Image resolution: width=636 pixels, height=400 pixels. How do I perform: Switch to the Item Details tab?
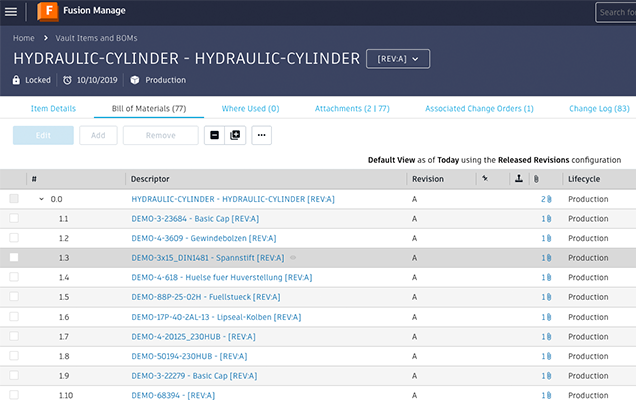coord(53,108)
